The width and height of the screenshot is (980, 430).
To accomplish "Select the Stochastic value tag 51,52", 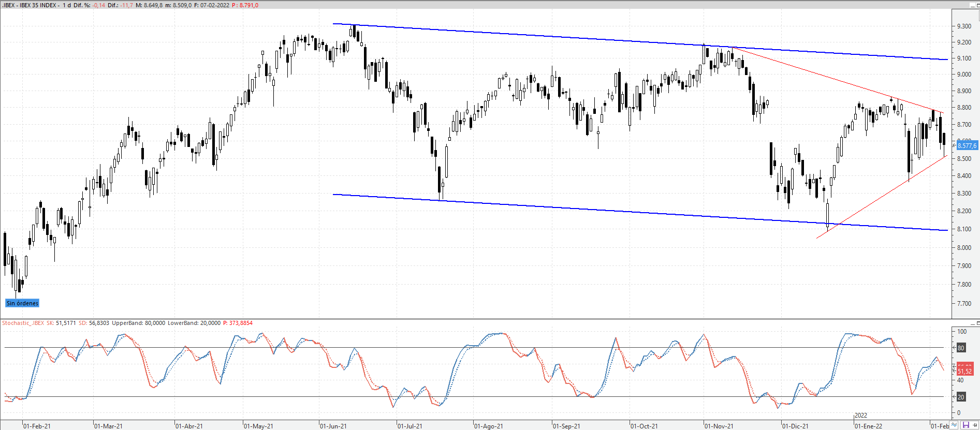I will click(964, 370).
